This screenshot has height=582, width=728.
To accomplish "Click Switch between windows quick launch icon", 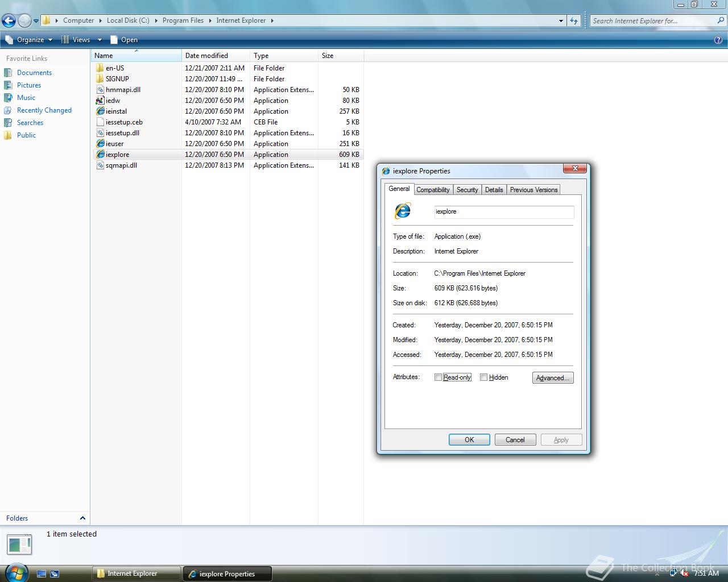I will point(55,574).
